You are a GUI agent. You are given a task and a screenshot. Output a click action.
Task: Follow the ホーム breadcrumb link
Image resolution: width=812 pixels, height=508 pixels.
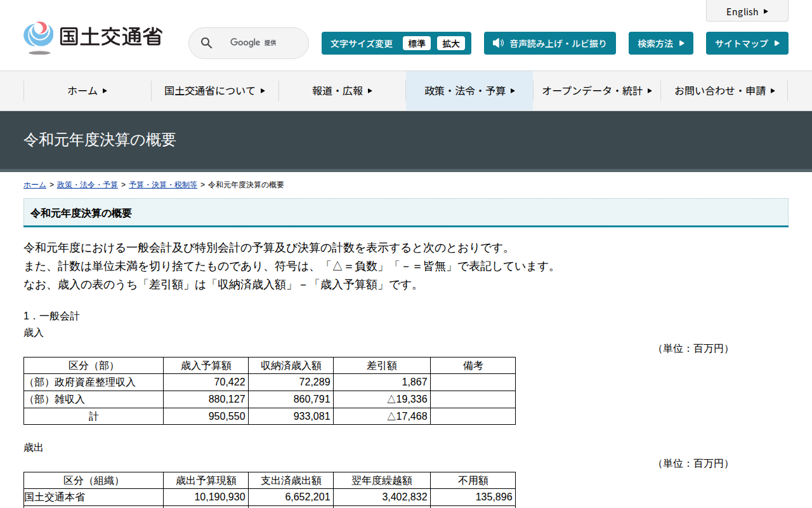click(x=35, y=185)
